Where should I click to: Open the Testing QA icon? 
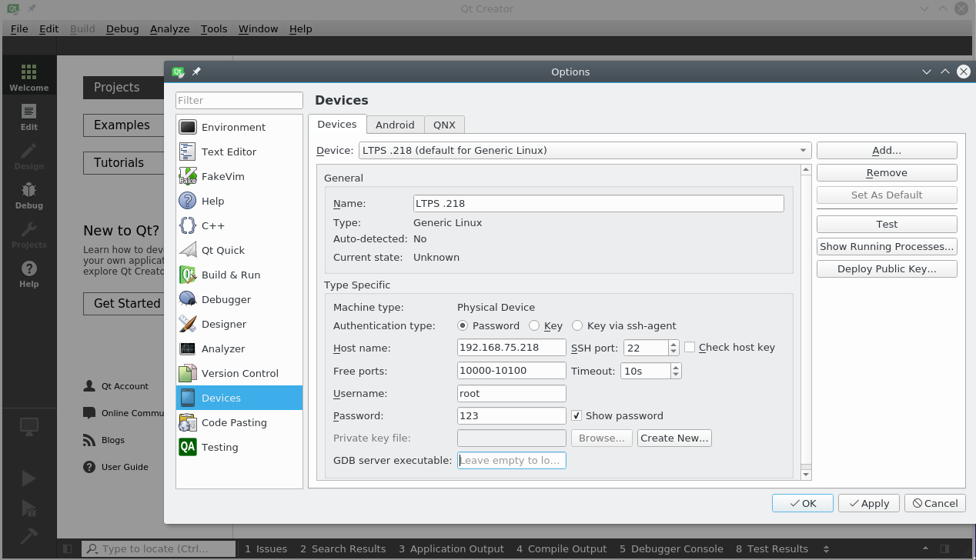point(188,447)
